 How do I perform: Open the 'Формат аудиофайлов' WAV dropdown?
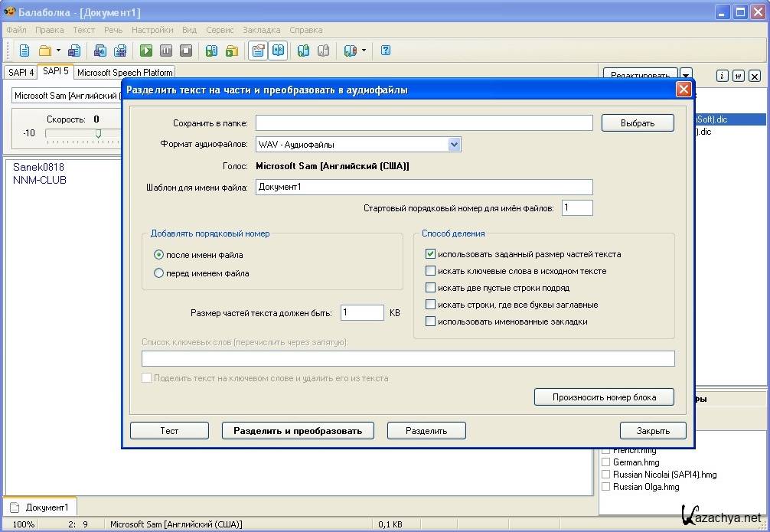tap(454, 144)
